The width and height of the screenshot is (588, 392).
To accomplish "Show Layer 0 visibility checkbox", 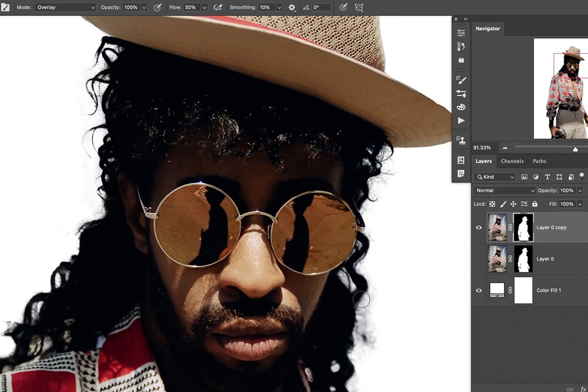I will pyautogui.click(x=479, y=259).
